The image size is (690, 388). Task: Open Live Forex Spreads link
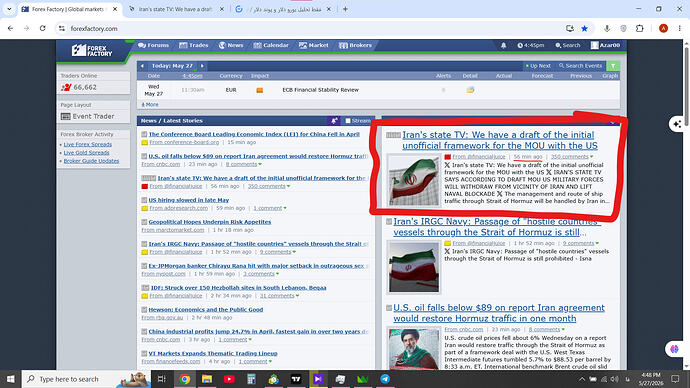(88, 145)
